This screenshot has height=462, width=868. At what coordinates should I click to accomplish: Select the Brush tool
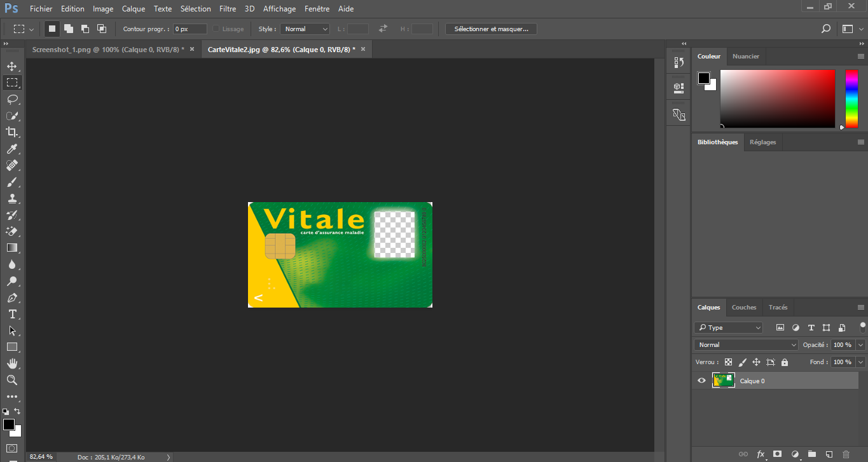tap(11, 182)
